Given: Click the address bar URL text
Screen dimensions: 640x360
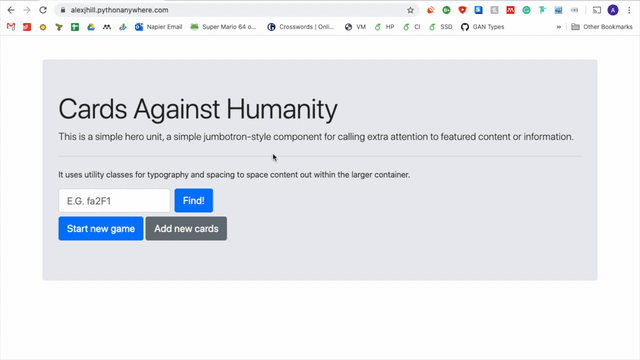Looking at the screenshot, I should coord(119,10).
